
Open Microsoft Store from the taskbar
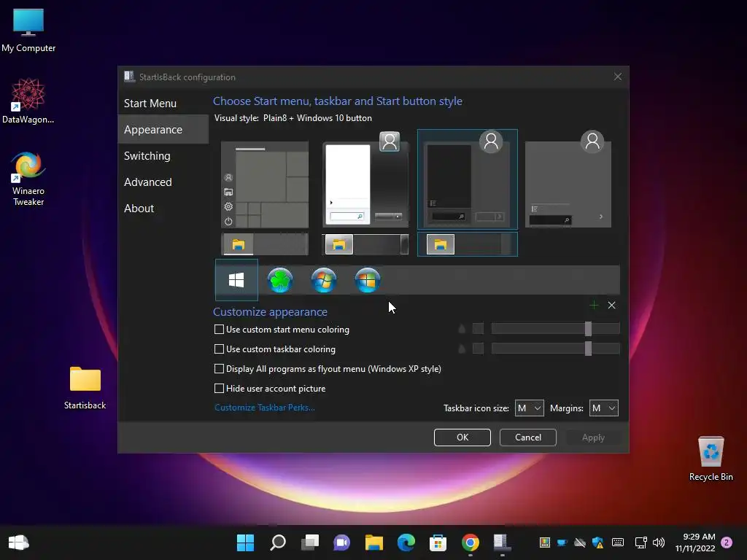click(x=438, y=542)
